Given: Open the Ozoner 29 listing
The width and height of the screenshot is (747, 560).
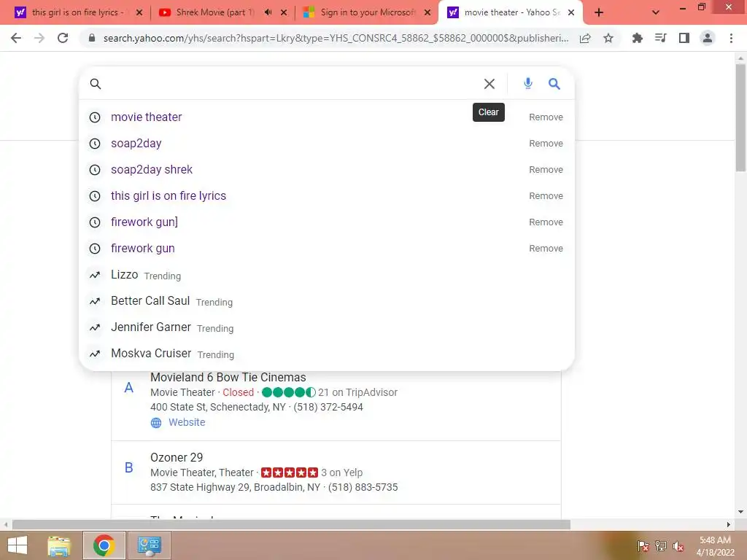Looking at the screenshot, I should tap(177, 458).
